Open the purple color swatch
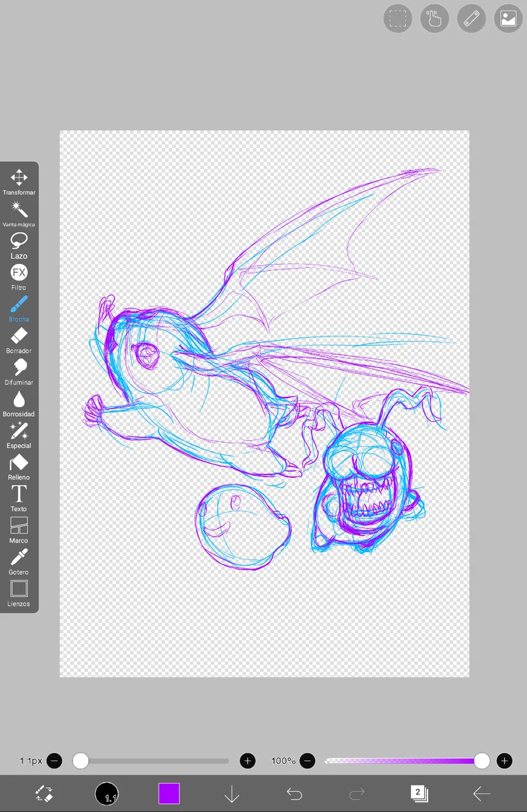 pos(169,794)
